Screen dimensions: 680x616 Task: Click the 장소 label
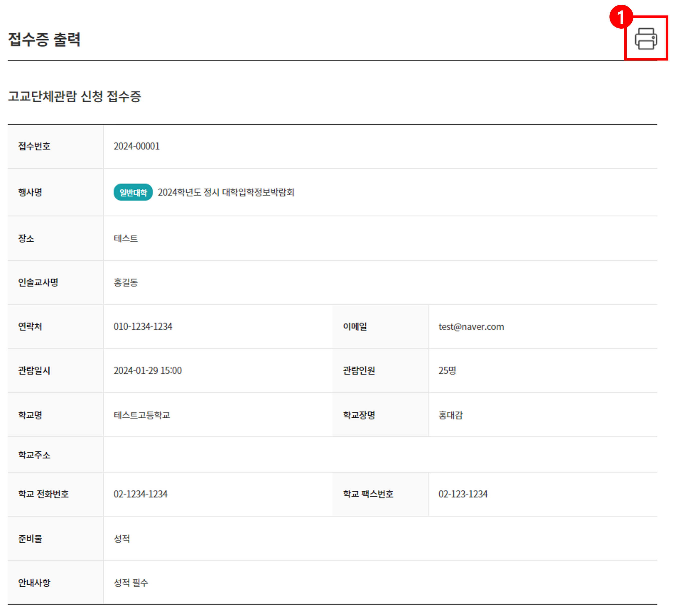pos(26,239)
